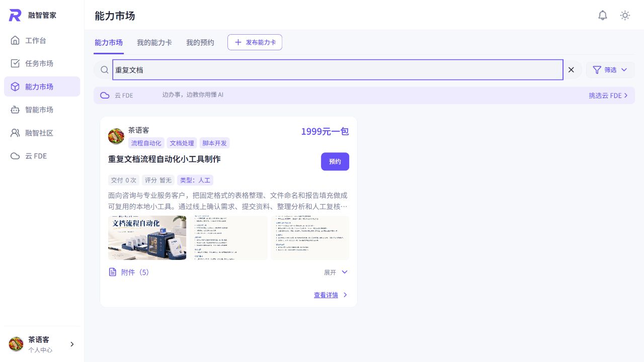This screenshot has width=644, height=362.
Task: Click the 类型：人工 badge
Action: [195, 180]
